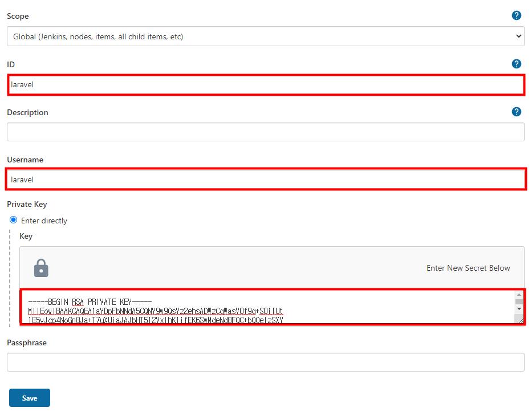Image resolution: width=532 pixels, height=416 pixels.
Task: Click the key textarea scroll up arrow
Action: (x=519, y=295)
